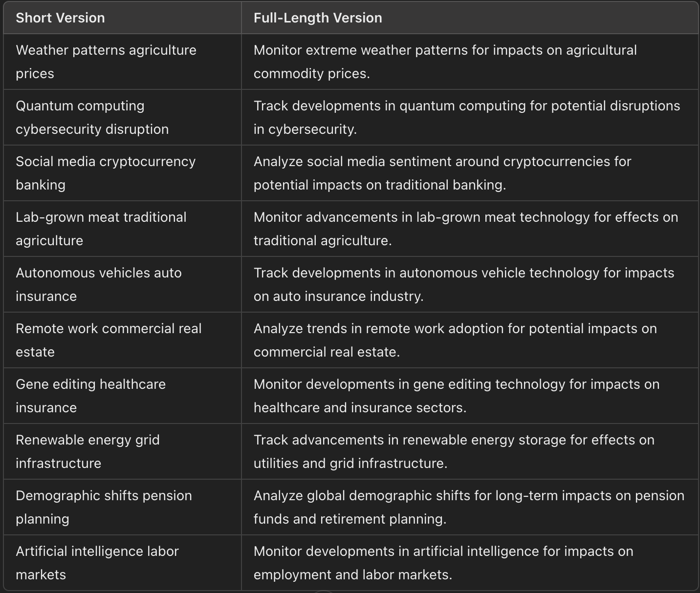Click the Short Version column header

pos(60,18)
